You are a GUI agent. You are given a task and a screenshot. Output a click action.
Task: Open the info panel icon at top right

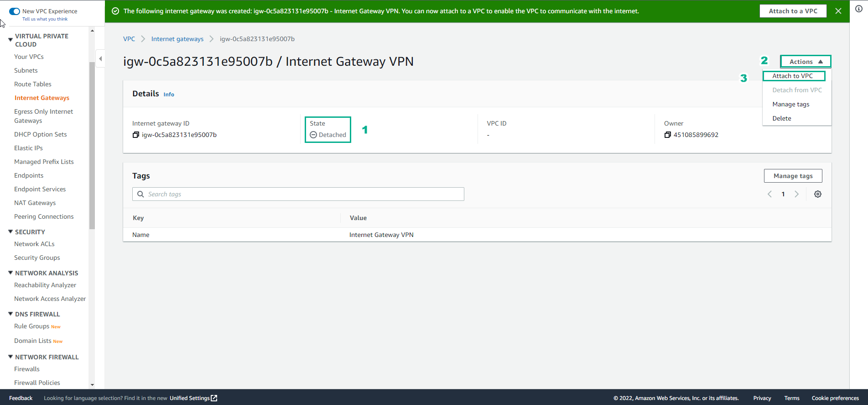(859, 9)
